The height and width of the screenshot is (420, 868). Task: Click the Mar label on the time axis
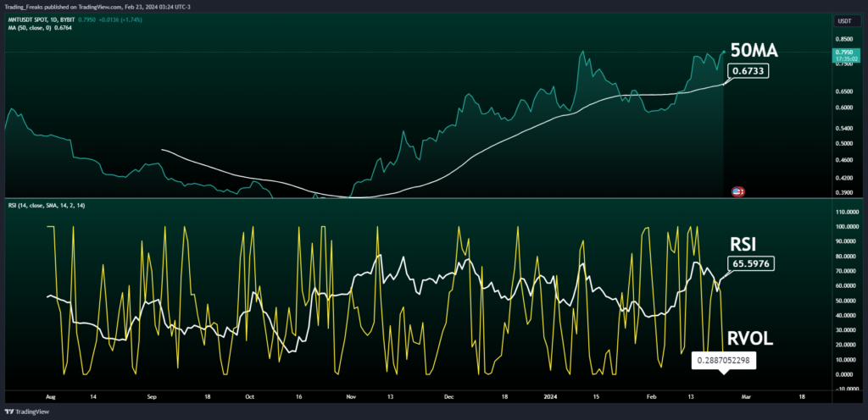point(746,397)
